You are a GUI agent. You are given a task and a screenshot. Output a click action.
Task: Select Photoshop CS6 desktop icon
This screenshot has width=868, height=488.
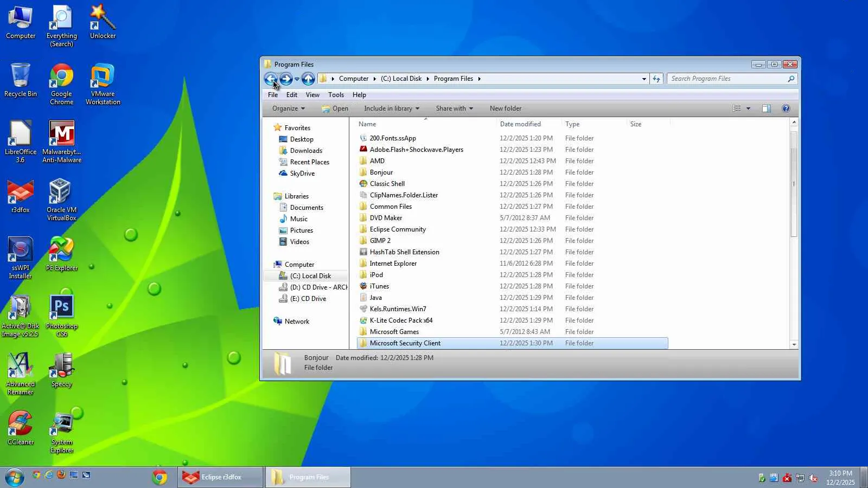click(62, 316)
